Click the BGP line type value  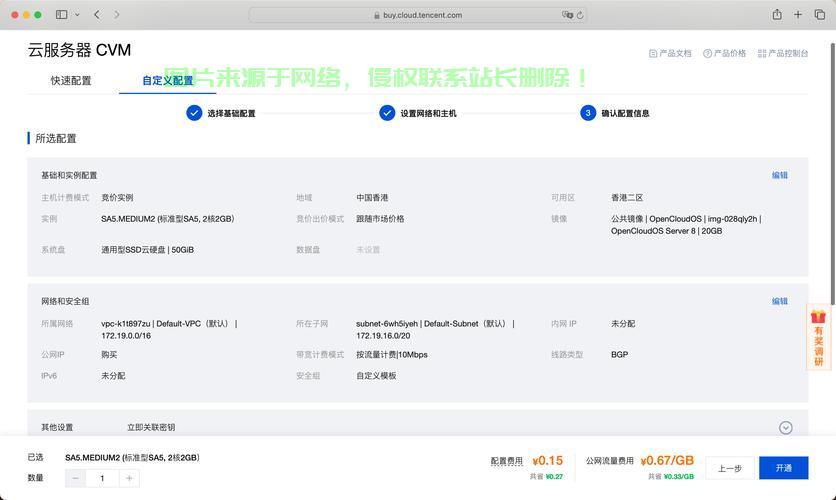(x=620, y=354)
